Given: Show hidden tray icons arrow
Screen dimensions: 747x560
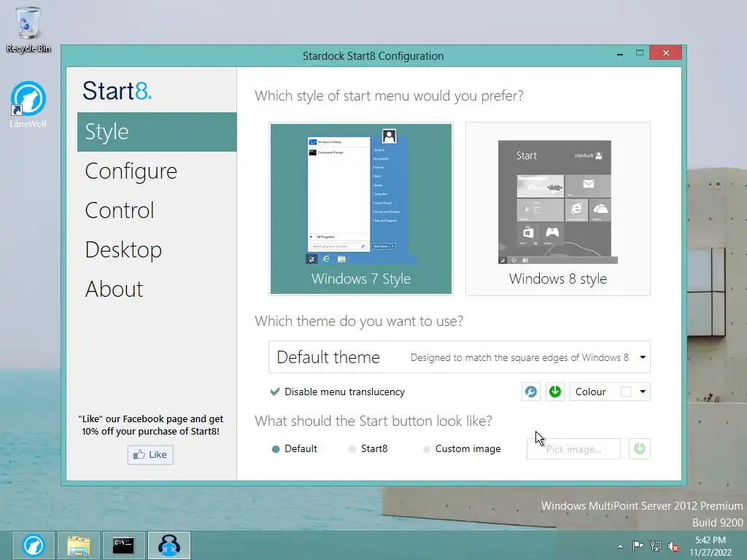Looking at the screenshot, I should coord(620,546).
